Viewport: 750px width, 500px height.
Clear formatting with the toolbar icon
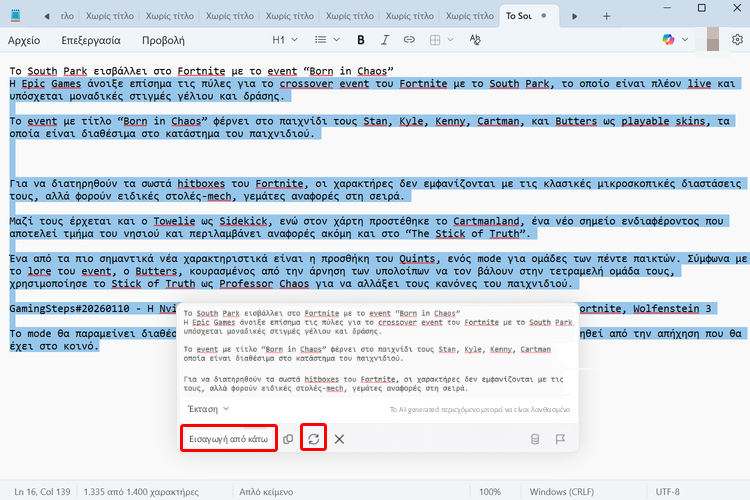(x=474, y=40)
